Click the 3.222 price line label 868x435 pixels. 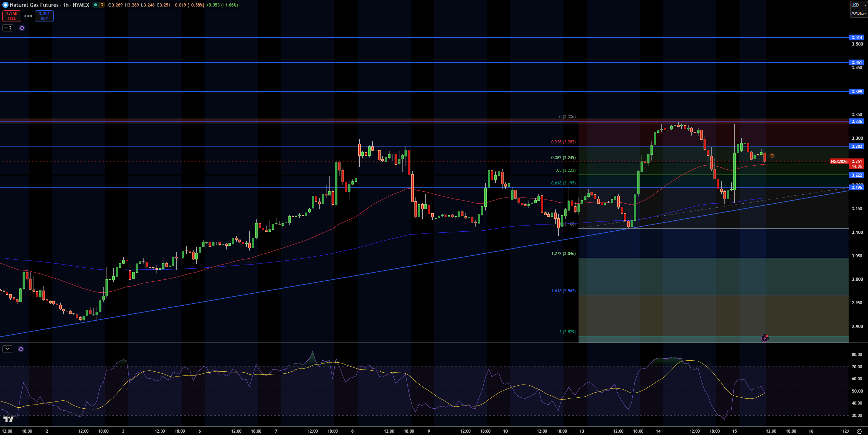[x=857, y=175]
